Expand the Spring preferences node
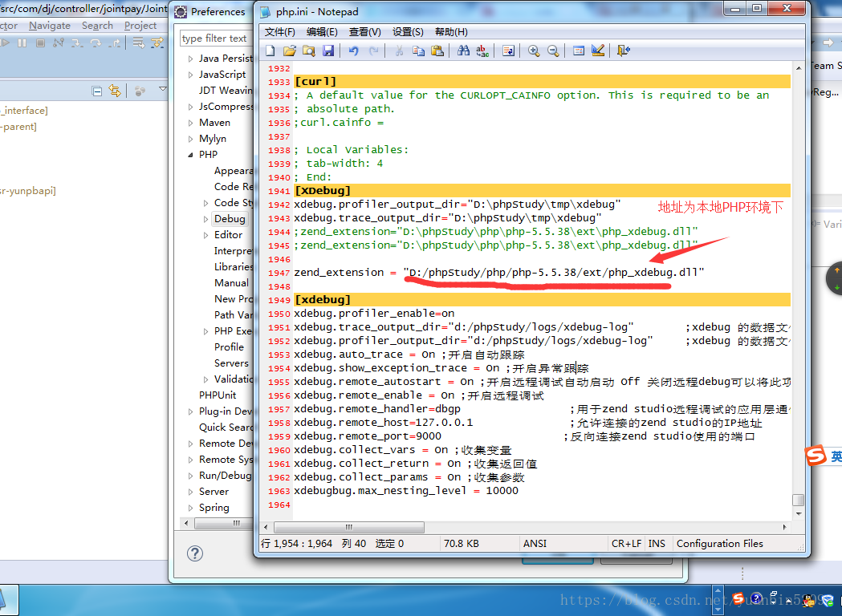842x616 pixels. (x=190, y=509)
